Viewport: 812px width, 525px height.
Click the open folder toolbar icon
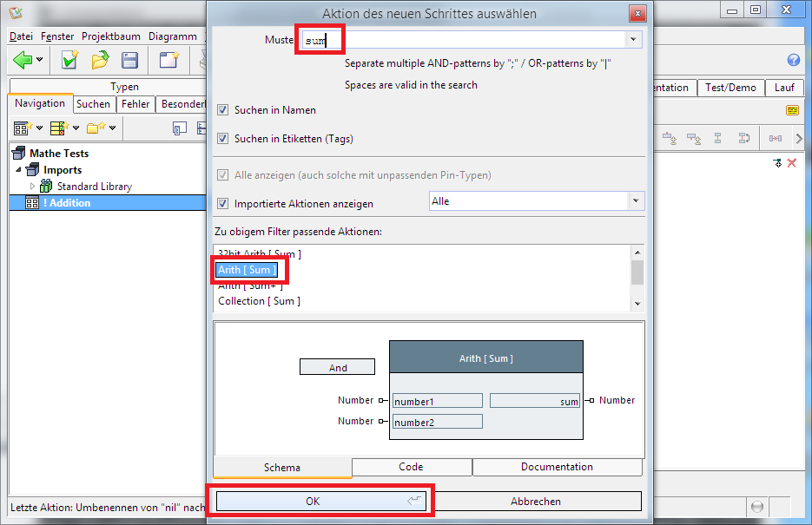pyautogui.click(x=100, y=60)
